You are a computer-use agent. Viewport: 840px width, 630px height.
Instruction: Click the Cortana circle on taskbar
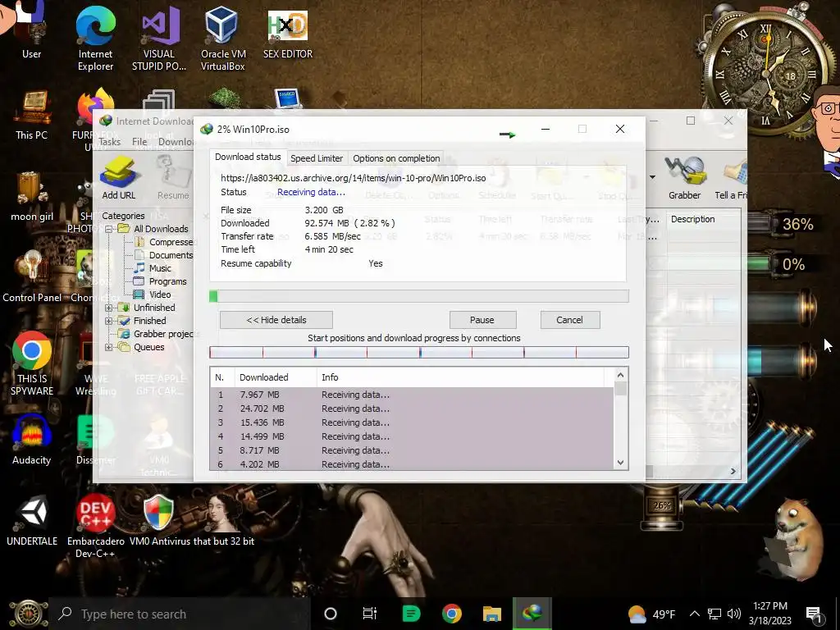click(x=331, y=614)
